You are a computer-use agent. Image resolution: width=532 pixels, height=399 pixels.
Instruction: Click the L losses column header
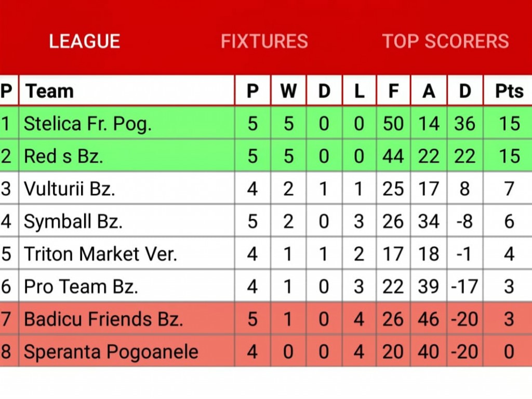pyautogui.click(x=359, y=91)
